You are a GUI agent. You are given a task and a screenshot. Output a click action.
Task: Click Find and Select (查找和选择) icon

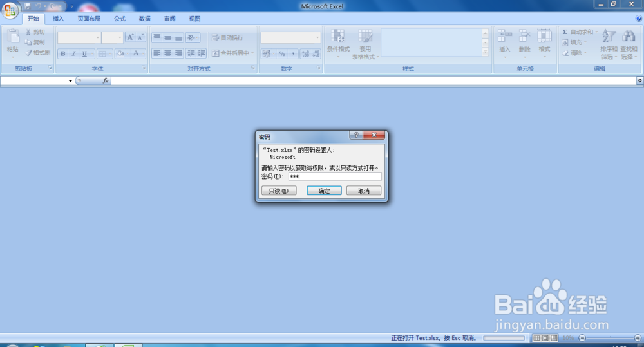coord(629,36)
